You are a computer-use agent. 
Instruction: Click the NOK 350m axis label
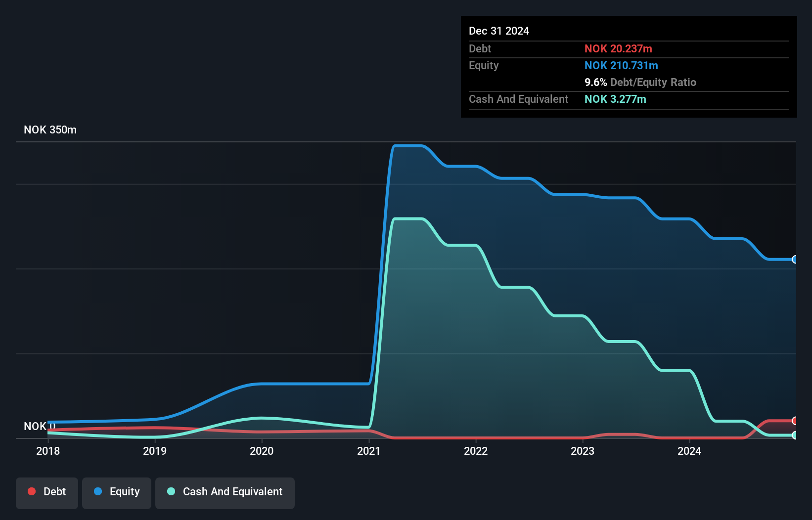[50, 130]
